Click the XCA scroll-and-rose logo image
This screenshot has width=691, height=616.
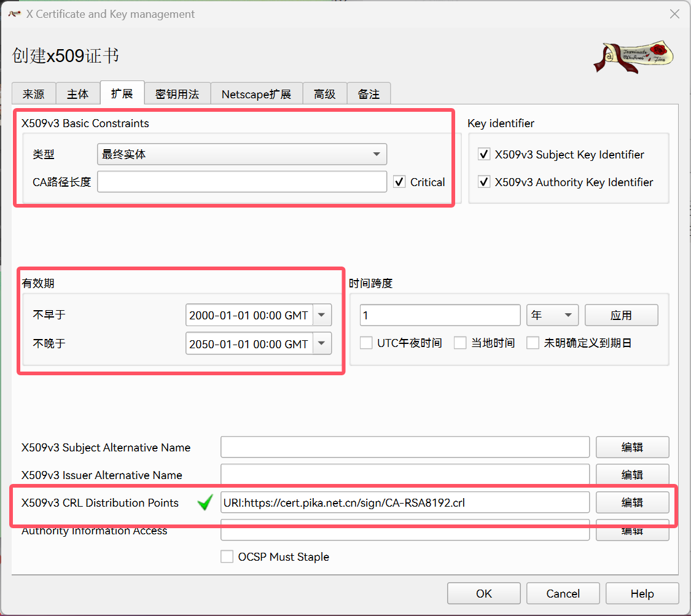633,57
